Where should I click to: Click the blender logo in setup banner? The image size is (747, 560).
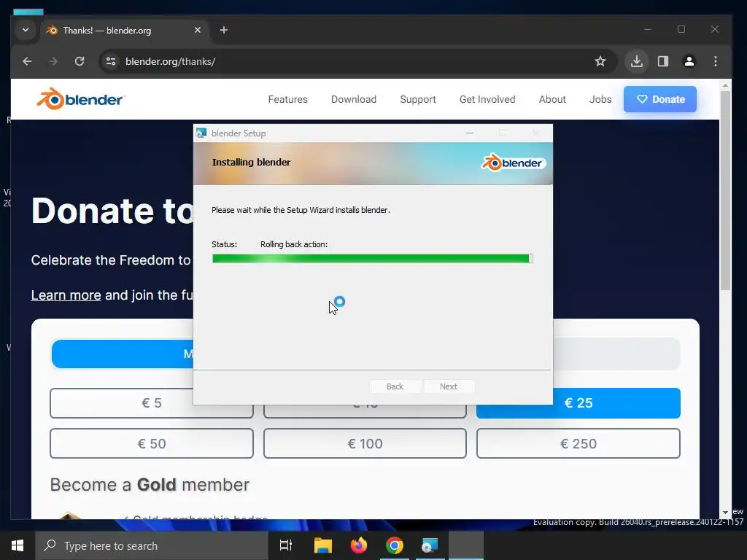[x=513, y=163]
